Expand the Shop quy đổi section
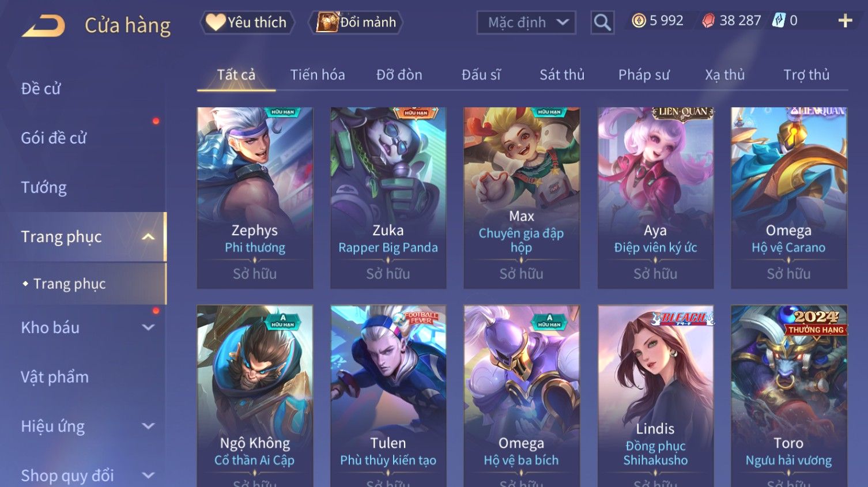Viewport: 868px width, 487px height. tap(148, 475)
